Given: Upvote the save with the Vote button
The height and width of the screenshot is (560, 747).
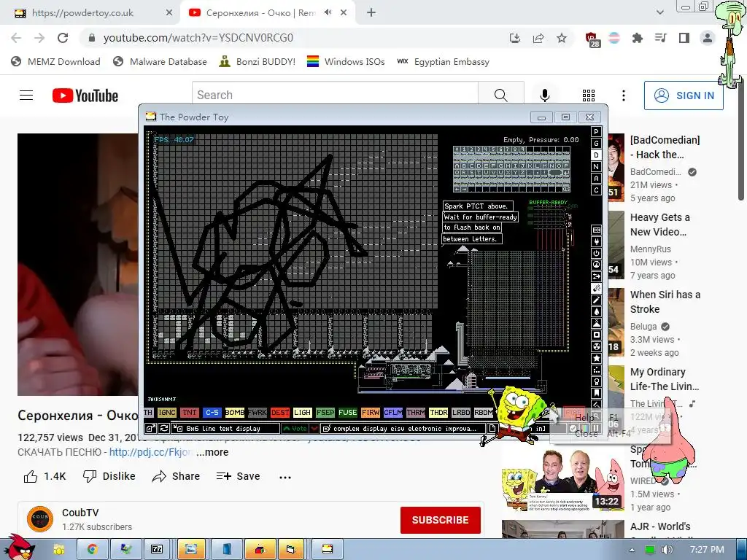Looking at the screenshot, I should coord(295,428).
